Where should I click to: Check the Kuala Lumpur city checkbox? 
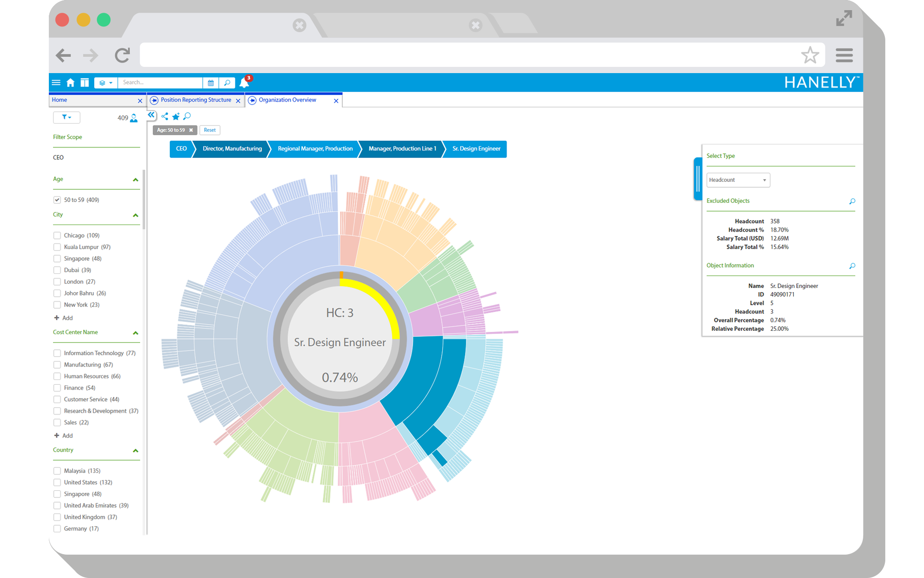57,247
